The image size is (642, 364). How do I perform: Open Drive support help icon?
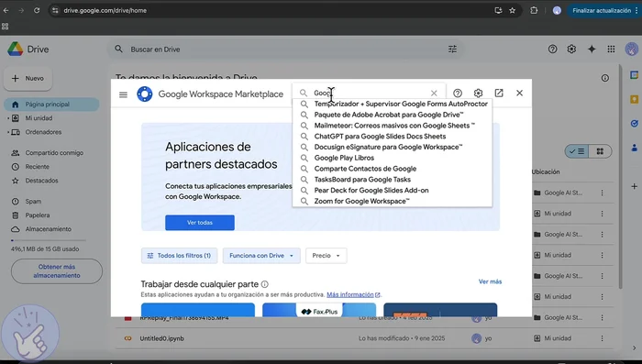coord(552,50)
